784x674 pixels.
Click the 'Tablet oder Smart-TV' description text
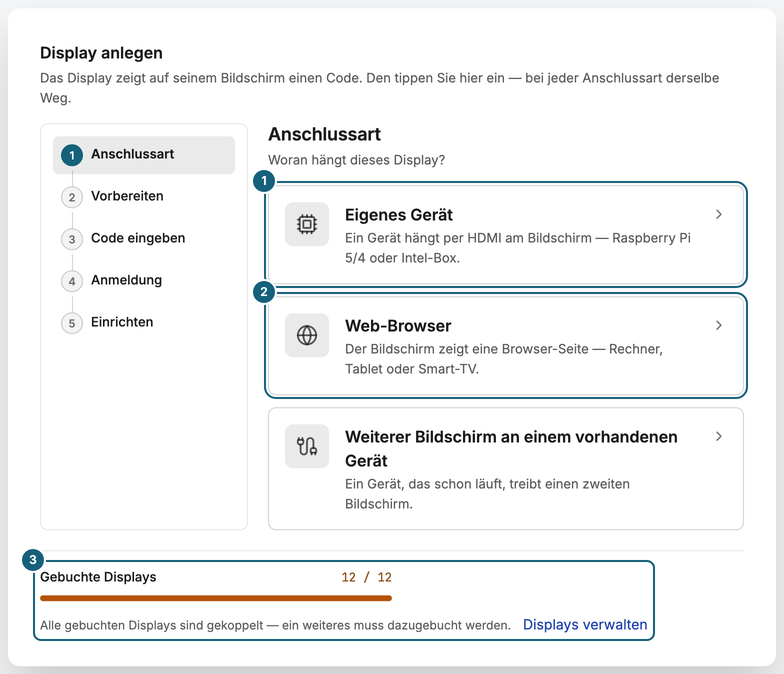504,359
